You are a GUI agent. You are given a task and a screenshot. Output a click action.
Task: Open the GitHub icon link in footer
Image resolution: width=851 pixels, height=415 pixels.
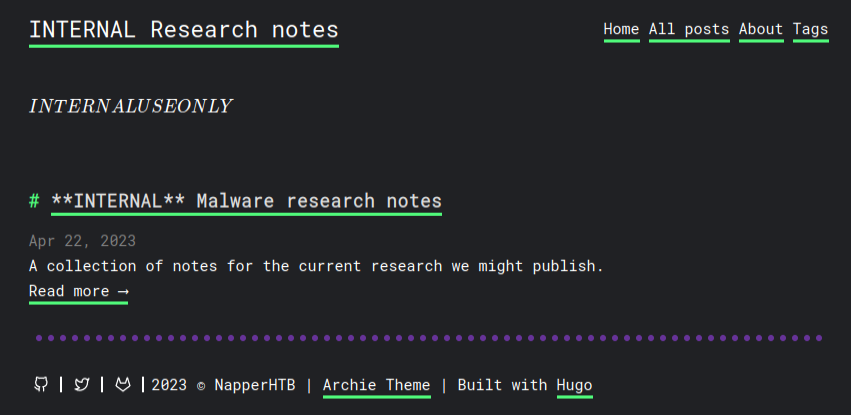tap(41, 384)
